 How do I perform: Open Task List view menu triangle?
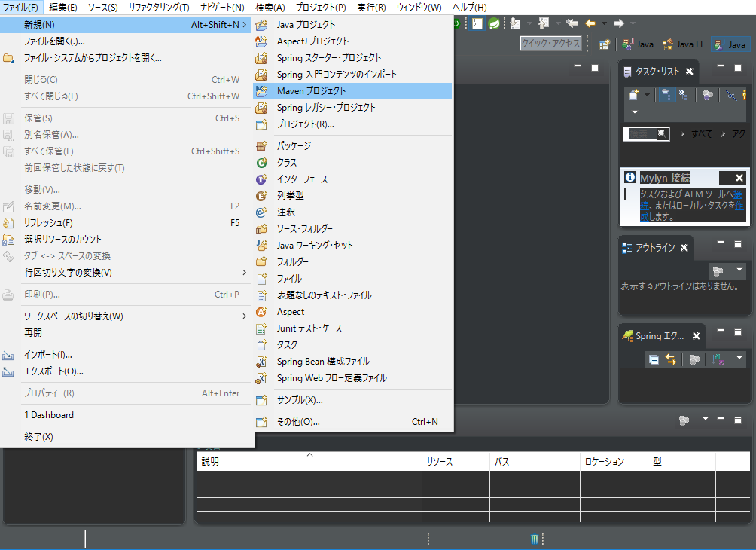pyautogui.click(x=635, y=112)
